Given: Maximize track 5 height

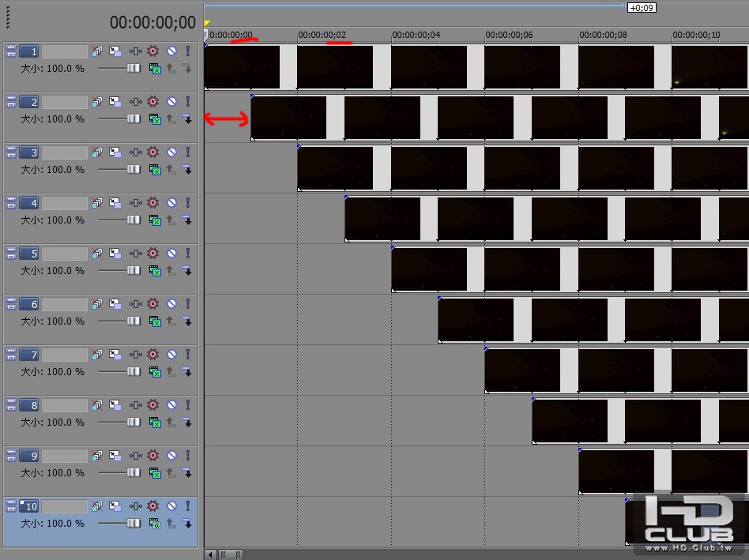Looking at the screenshot, I should [11, 257].
